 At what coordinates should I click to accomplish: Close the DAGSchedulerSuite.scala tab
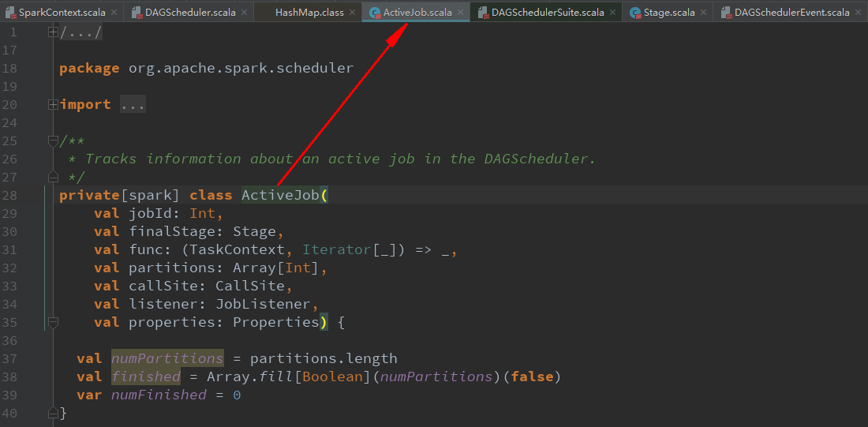click(x=612, y=12)
